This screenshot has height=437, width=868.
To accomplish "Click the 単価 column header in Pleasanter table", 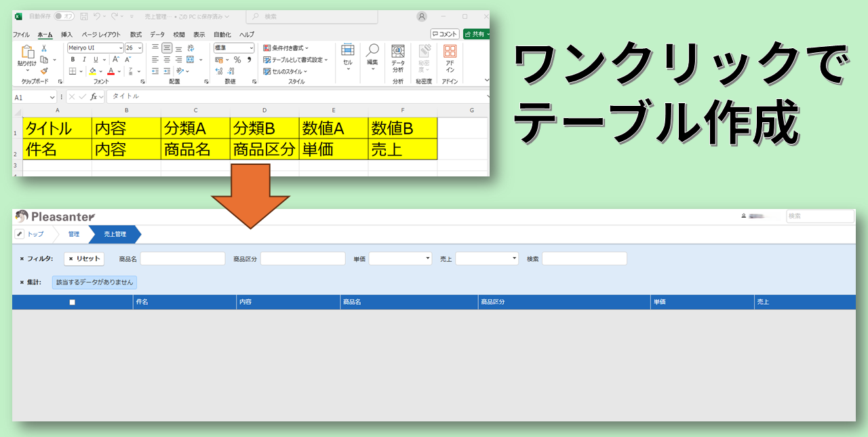I will 702,302.
